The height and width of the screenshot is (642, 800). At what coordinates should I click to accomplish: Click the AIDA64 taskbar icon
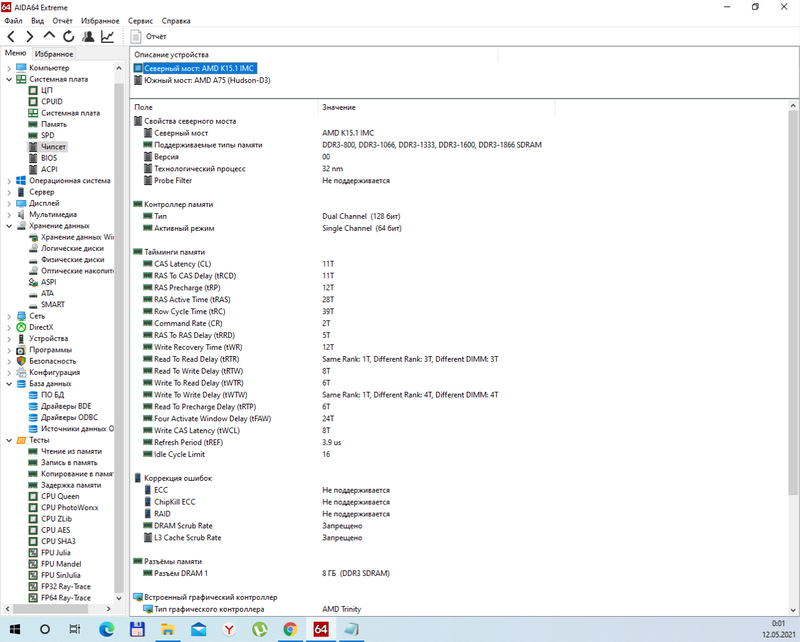tap(321, 629)
